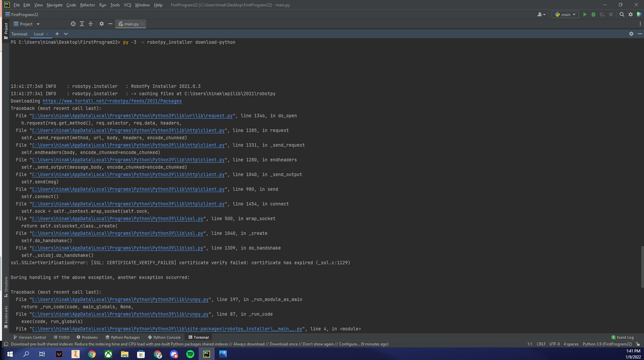The image size is (644, 360).
Task: Start debugging with the green bug icon
Action: 593,14
